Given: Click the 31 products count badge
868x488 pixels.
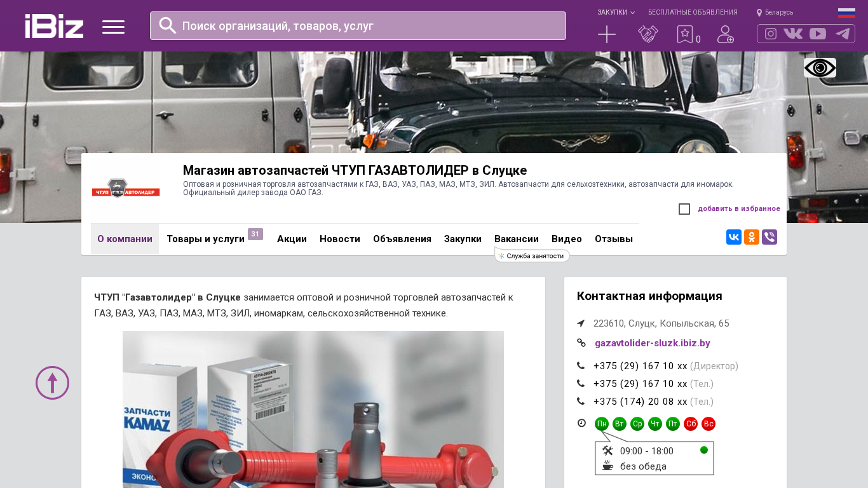Looking at the screenshot, I should (x=255, y=234).
